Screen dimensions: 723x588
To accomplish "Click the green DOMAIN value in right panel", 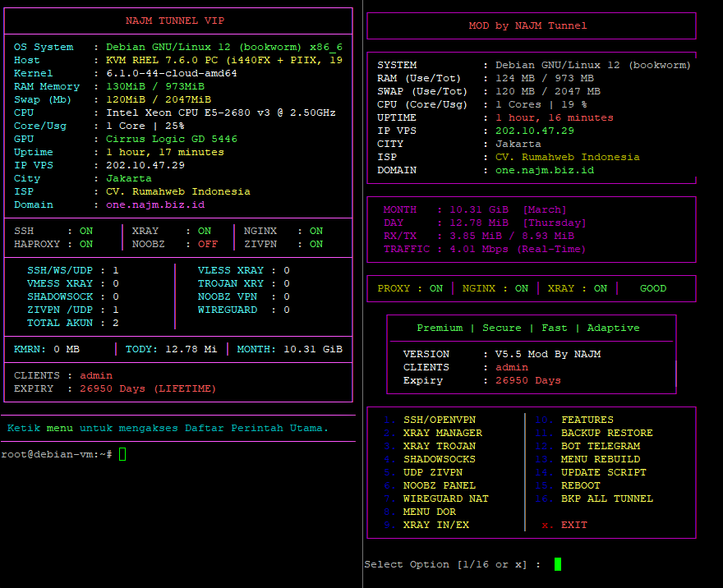I will (545, 170).
